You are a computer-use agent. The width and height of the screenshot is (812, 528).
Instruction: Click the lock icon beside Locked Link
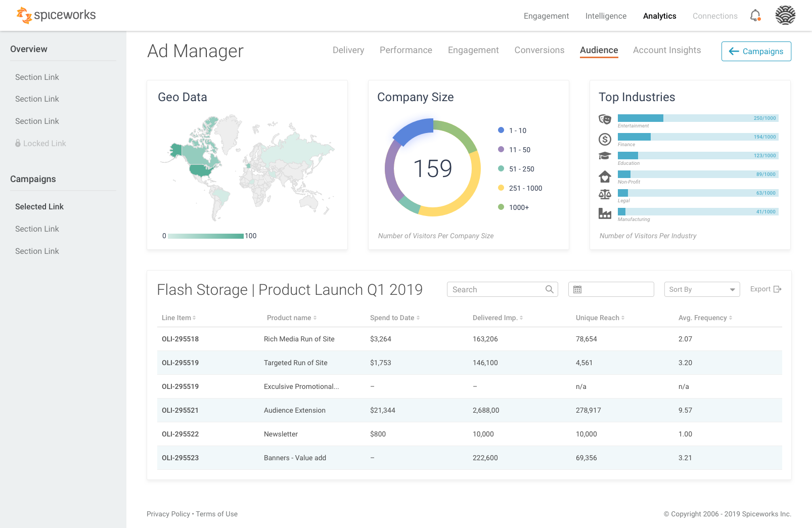point(18,143)
